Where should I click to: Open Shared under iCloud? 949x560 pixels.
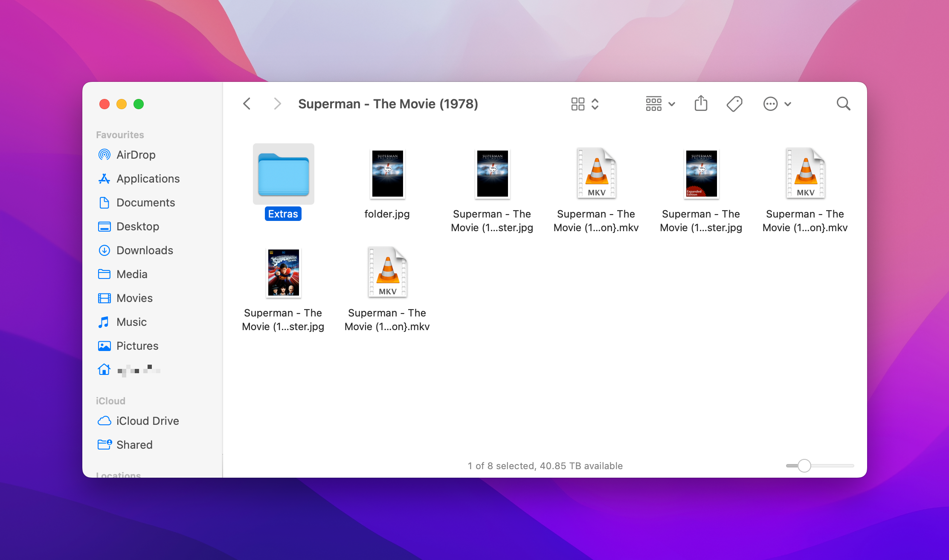134,445
